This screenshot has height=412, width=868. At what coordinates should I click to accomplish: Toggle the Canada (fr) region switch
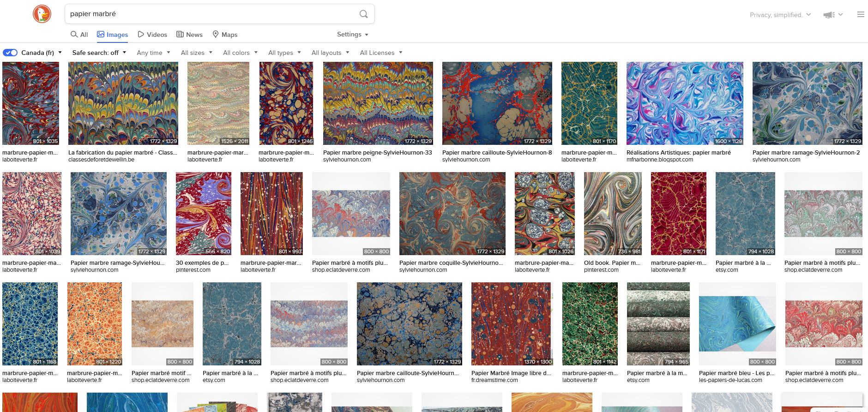[10, 53]
